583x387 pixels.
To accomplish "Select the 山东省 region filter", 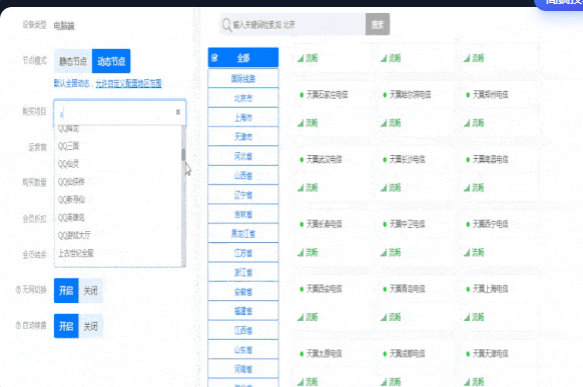I will pos(243,349).
